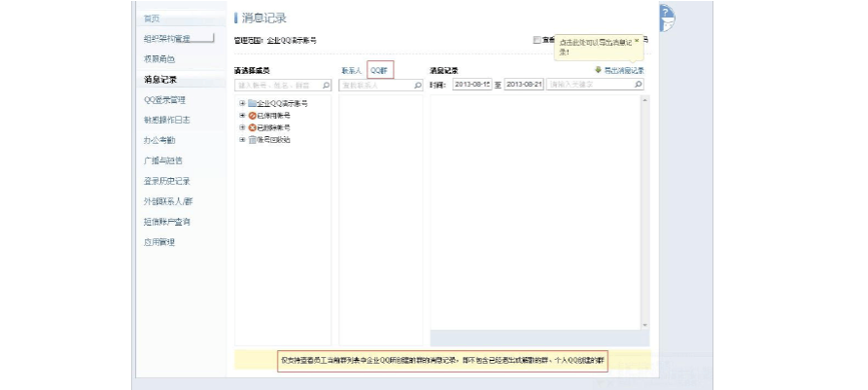Open 登录历史记录 in the sidebar
This screenshot has height=390, width=868.
pyautogui.click(x=166, y=181)
